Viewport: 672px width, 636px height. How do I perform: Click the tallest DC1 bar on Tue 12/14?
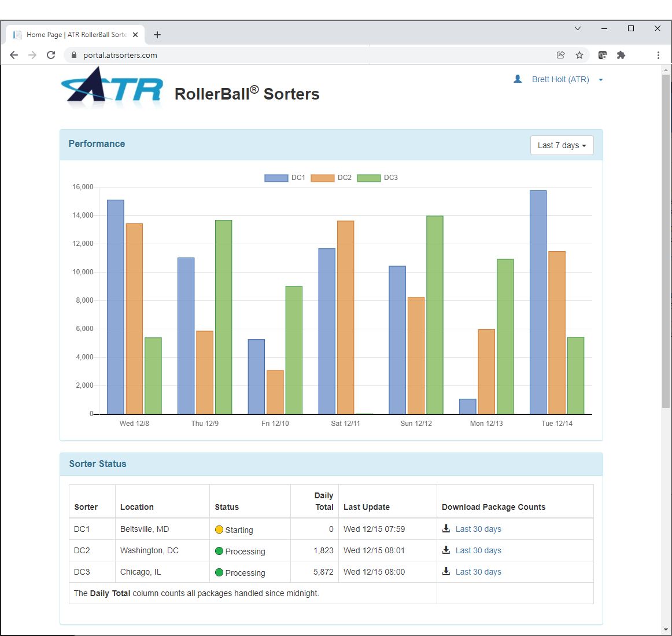pos(538,301)
